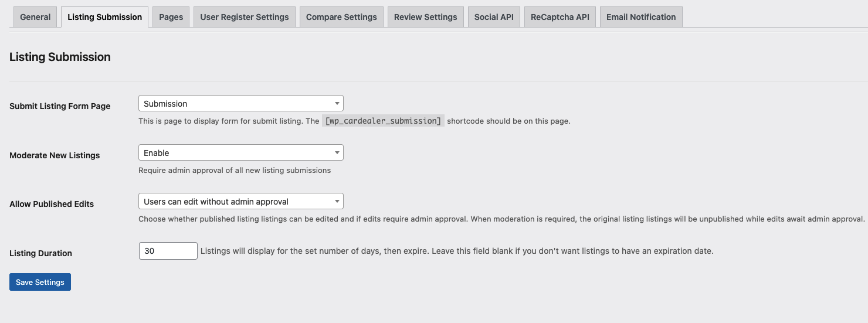Expand the Allow Published Edits dropdown

(x=240, y=202)
